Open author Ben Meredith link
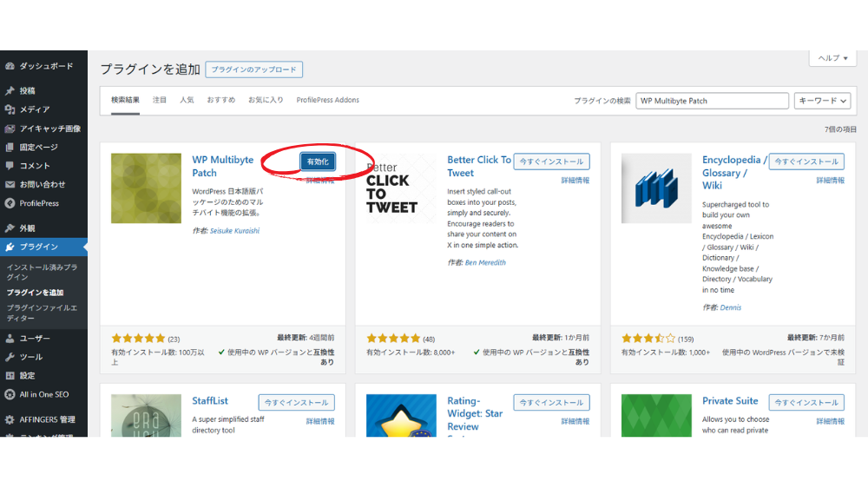Screen dimensions: 868x488 point(485,263)
